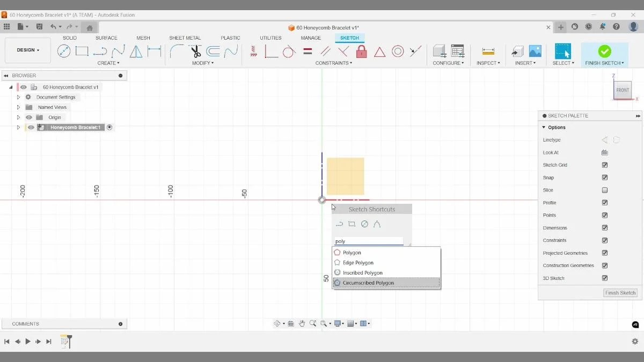Uncheck Projected Geometries option
The image size is (644, 362).
pyautogui.click(x=605, y=253)
